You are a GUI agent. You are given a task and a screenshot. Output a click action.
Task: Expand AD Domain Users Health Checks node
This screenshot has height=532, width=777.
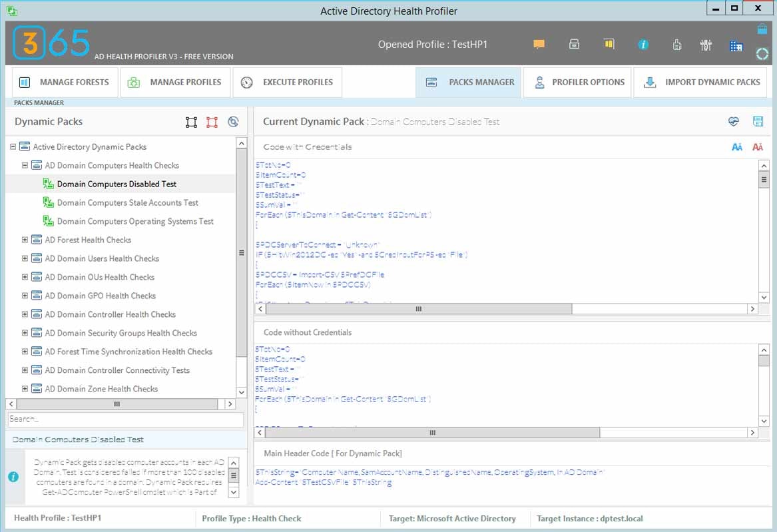tap(25, 258)
